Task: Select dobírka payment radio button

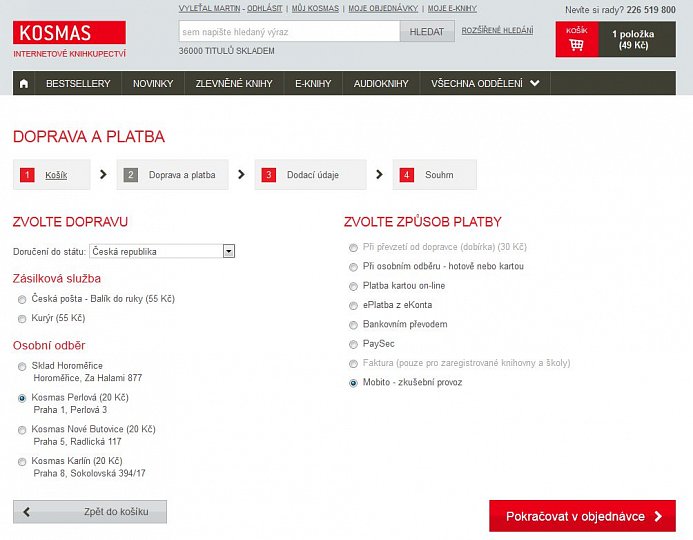Action: coord(353,247)
